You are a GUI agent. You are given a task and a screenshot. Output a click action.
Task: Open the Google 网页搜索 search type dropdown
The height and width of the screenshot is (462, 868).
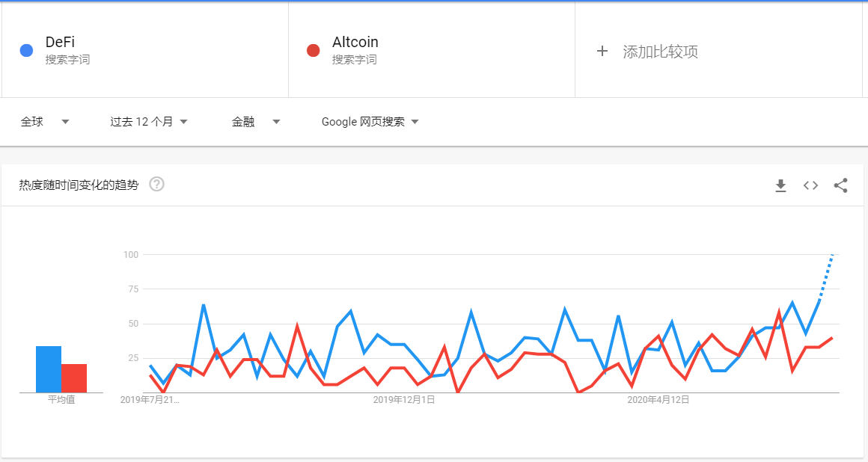[x=370, y=122]
